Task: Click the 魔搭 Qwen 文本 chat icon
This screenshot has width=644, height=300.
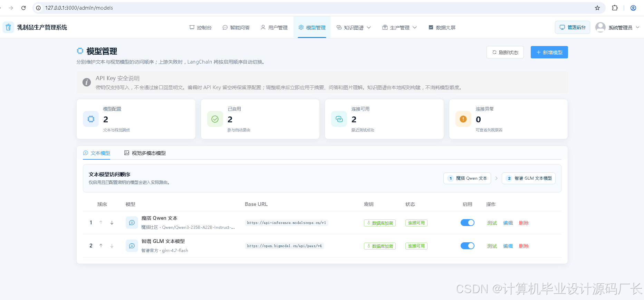Action: [132, 223]
